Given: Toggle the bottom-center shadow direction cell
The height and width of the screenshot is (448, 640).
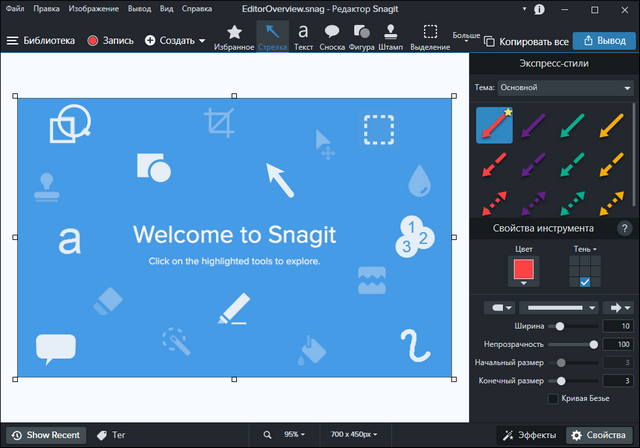Looking at the screenshot, I should click(x=586, y=281).
